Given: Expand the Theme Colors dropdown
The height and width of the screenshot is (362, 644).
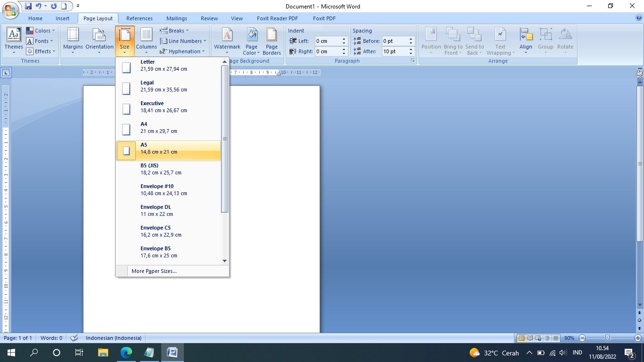Looking at the screenshot, I should (x=41, y=31).
